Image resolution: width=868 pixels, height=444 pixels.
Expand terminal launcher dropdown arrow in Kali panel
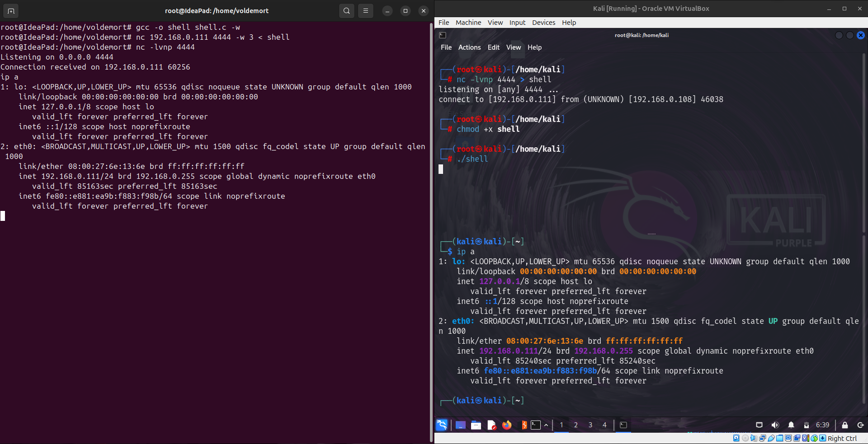(x=546, y=425)
